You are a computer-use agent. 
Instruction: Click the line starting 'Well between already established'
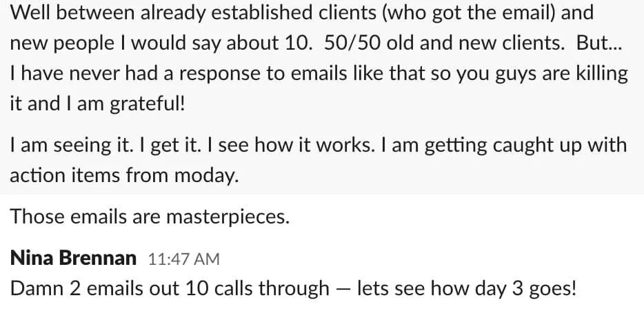click(x=302, y=12)
